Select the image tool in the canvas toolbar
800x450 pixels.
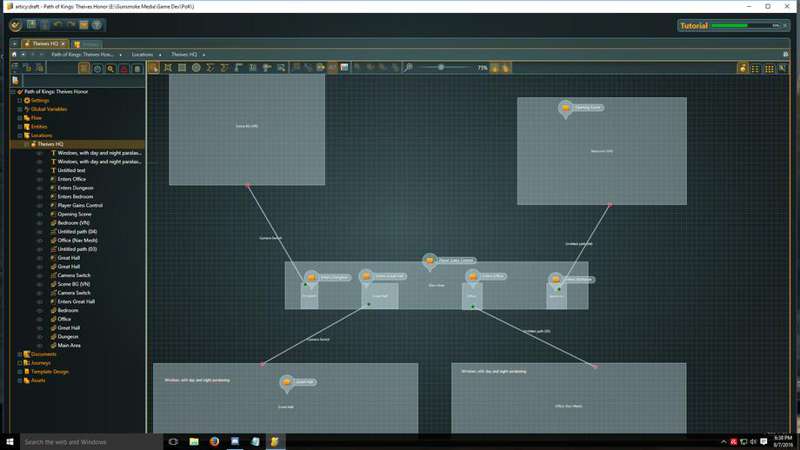tap(182, 68)
